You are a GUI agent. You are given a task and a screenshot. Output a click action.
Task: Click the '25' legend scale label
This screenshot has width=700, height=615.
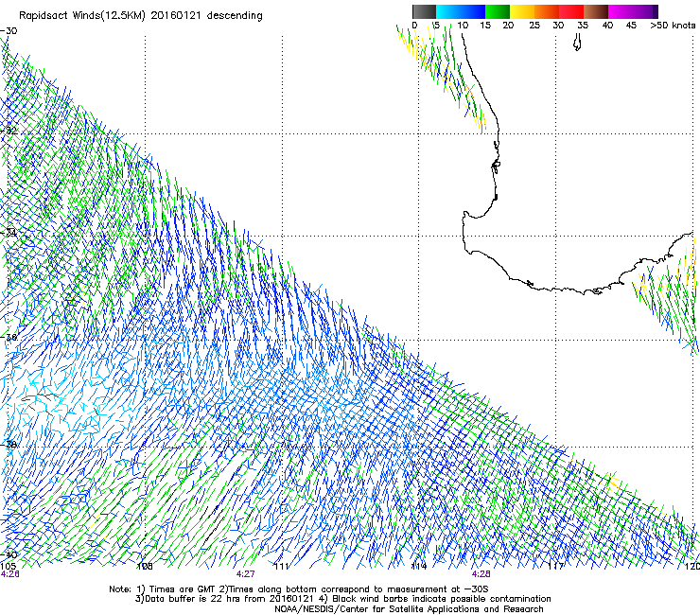pyautogui.click(x=534, y=26)
